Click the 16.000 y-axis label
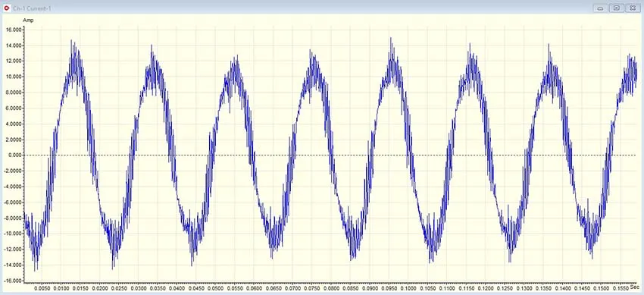The image size is (644, 295). coord(13,30)
